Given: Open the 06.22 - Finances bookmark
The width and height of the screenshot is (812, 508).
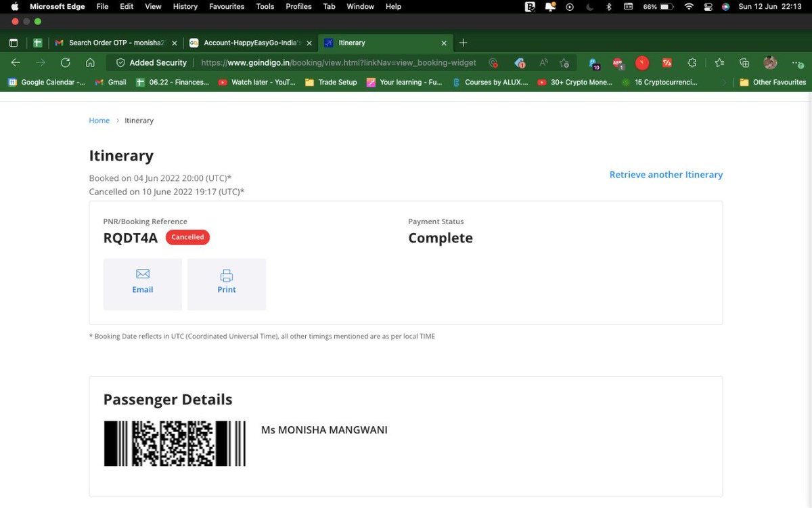Looking at the screenshot, I should 173,82.
